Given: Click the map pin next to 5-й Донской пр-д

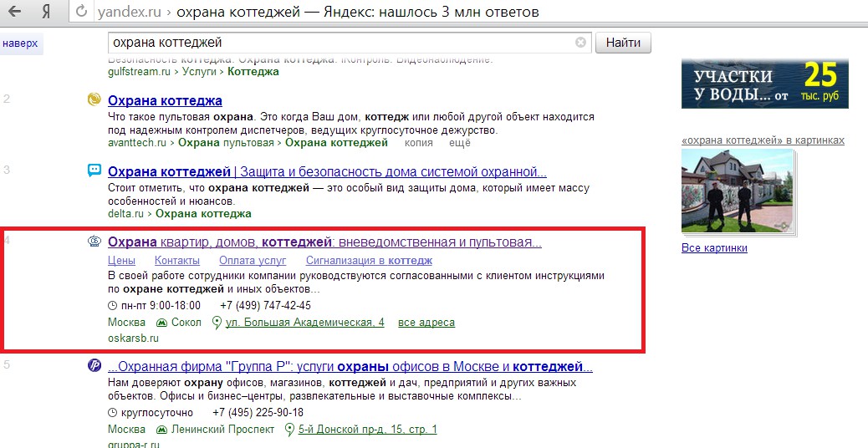Looking at the screenshot, I should [x=289, y=430].
